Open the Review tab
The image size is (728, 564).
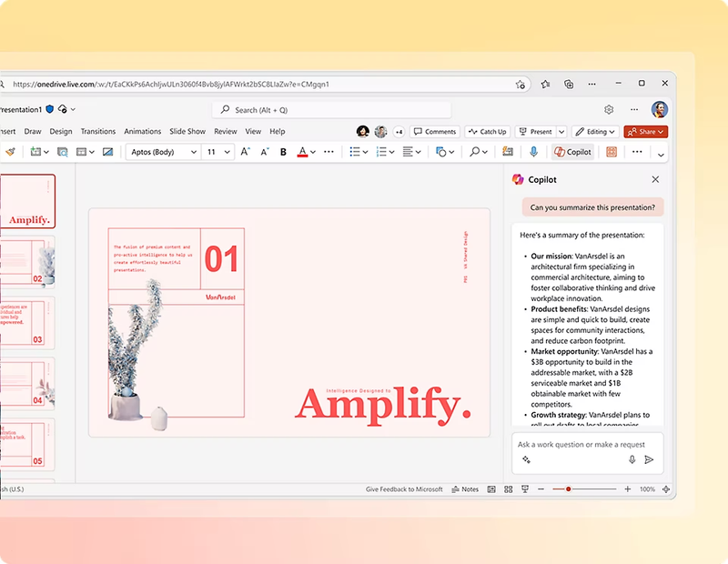225,131
